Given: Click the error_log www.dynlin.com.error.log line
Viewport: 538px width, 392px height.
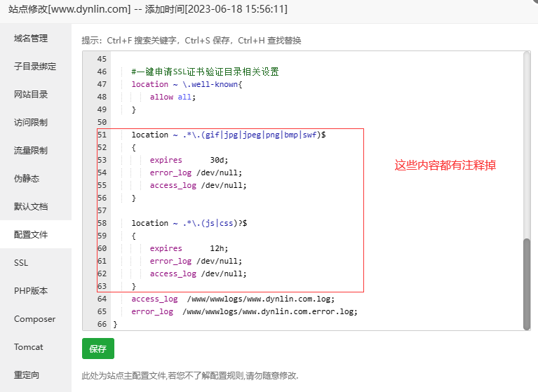Looking at the screenshot, I should click(x=245, y=312).
